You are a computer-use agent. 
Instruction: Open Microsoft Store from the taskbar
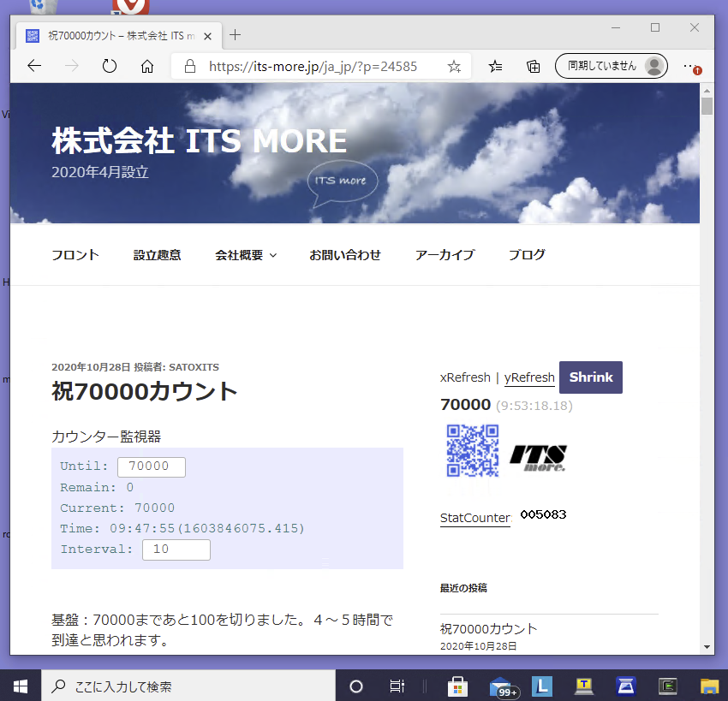457,686
